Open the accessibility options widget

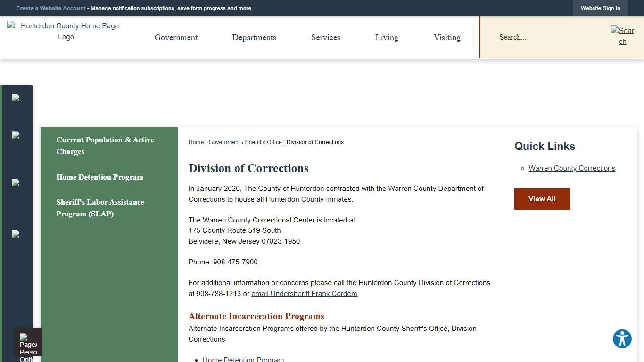click(x=622, y=338)
